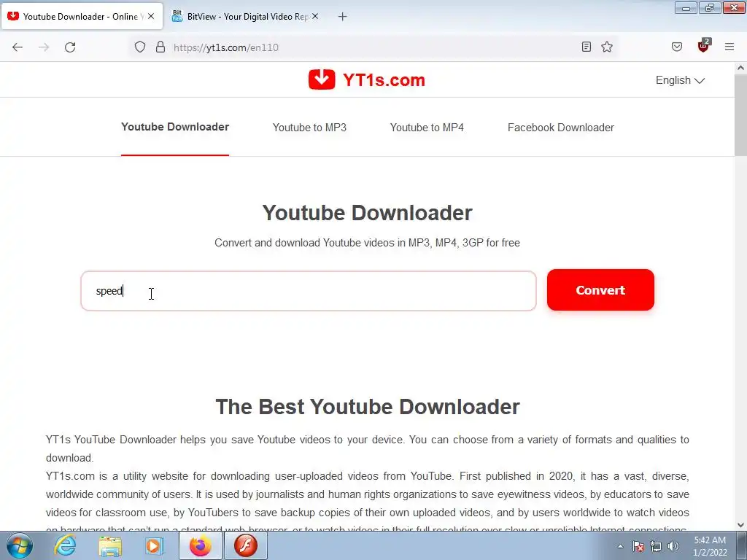Open the Youtube Downloader nav item
747x560 pixels.
[x=175, y=127]
